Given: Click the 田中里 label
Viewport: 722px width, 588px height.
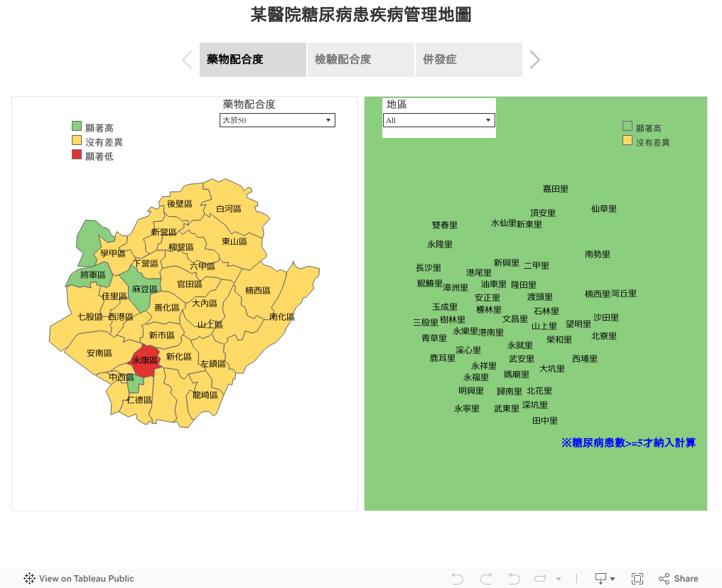Looking at the screenshot, I should [545, 421].
